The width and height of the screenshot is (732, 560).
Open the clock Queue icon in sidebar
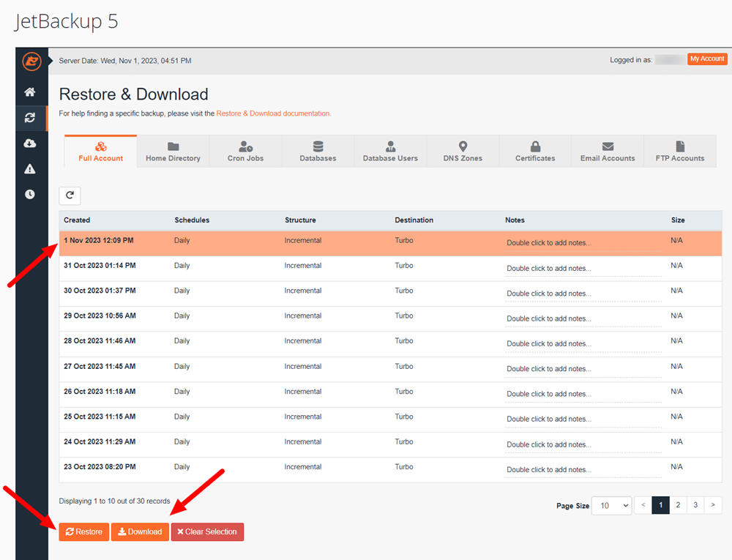point(30,194)
